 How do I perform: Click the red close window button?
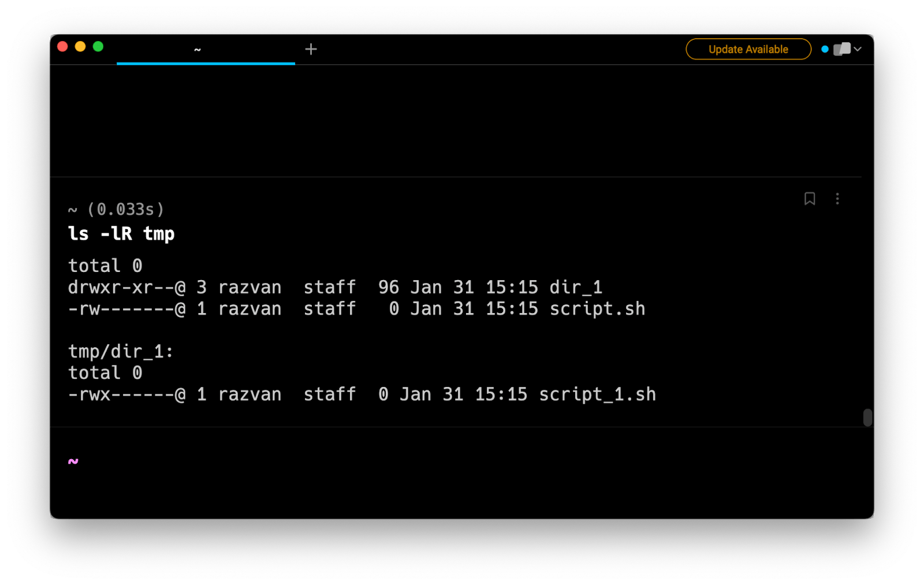click(x=63, y=46)
